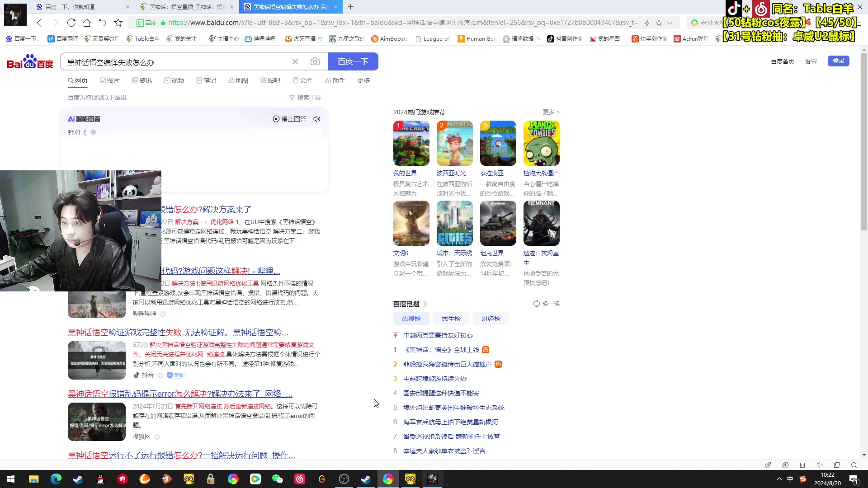Click 停止回答 to stop AI answer generation
Viewport: 868px width, 488px height.
click(289, 119)
